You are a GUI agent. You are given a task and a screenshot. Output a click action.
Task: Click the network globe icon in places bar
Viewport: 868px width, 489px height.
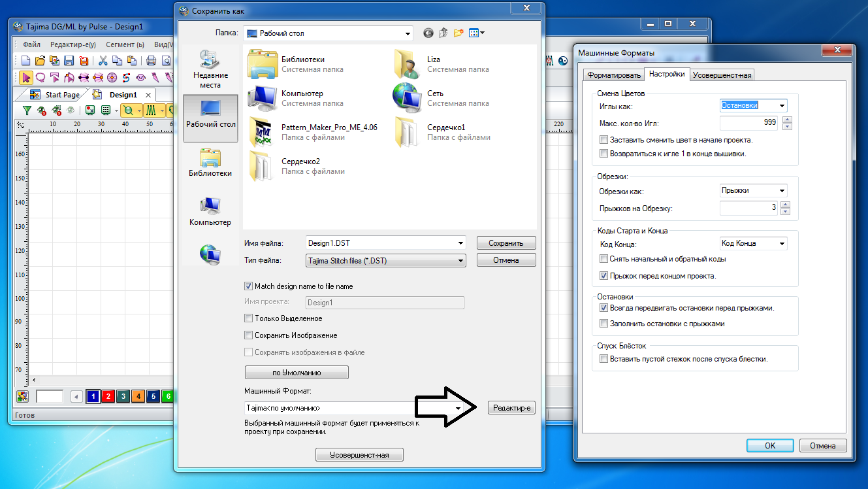point(210,254)
